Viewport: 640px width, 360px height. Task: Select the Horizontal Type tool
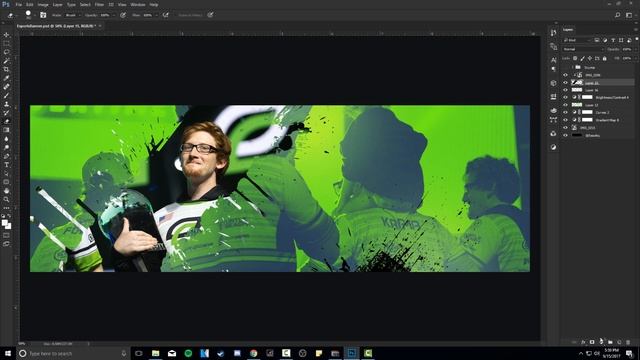pyautogui.click(x=7, y=164)
